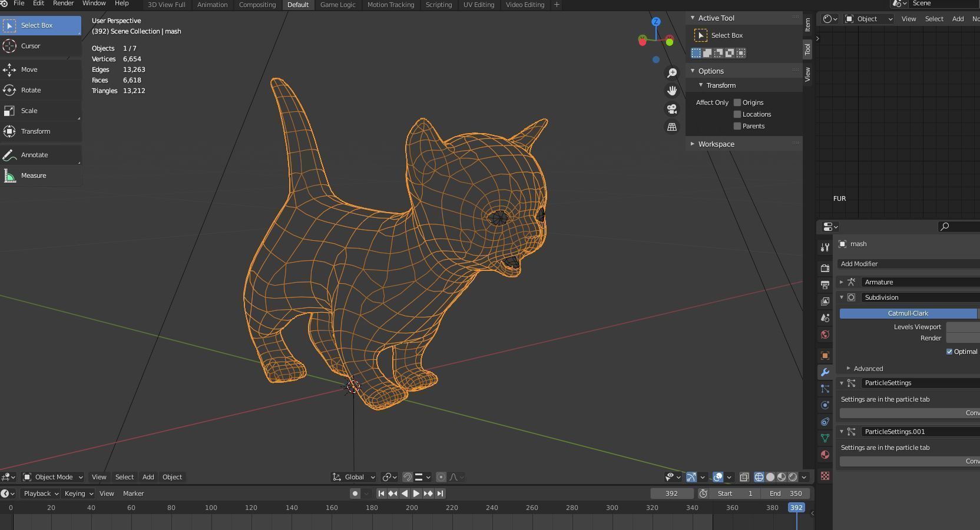
Task: Open Texture properties tab checker icon
Action: 825,476
